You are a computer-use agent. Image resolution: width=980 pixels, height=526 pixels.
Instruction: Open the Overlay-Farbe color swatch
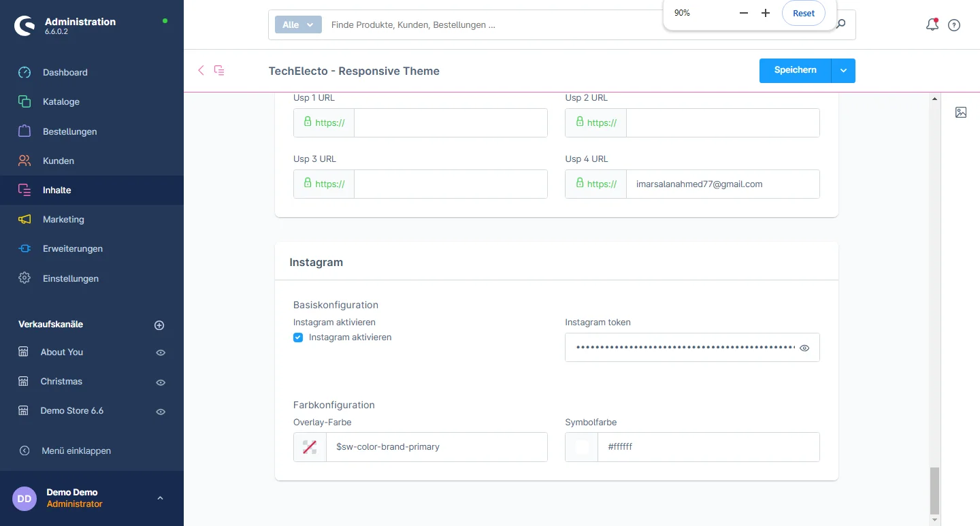(310, 447)
